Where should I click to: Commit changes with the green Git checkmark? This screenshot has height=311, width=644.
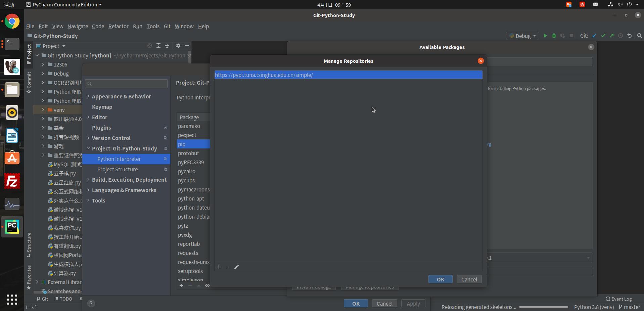603,36
